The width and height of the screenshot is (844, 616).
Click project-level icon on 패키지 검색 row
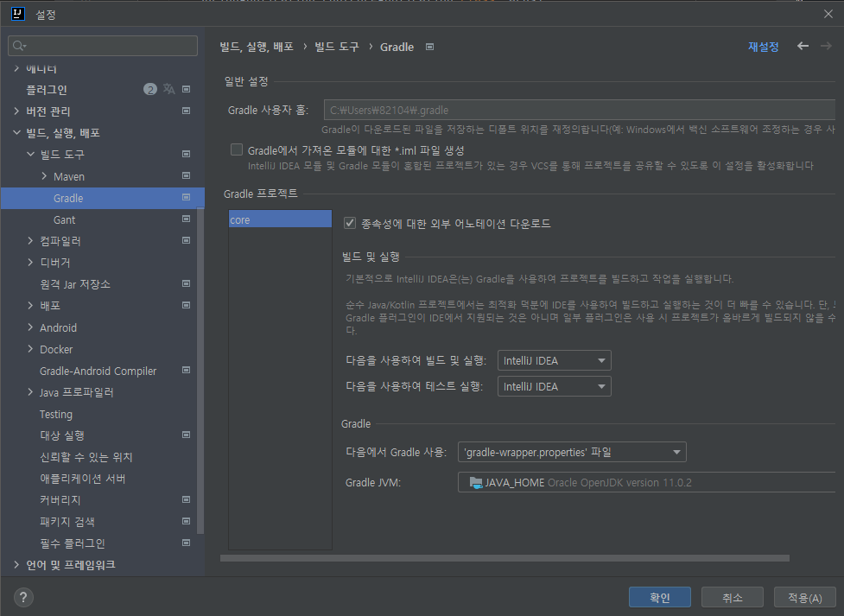pyautogui.click(x=187, y=521)
